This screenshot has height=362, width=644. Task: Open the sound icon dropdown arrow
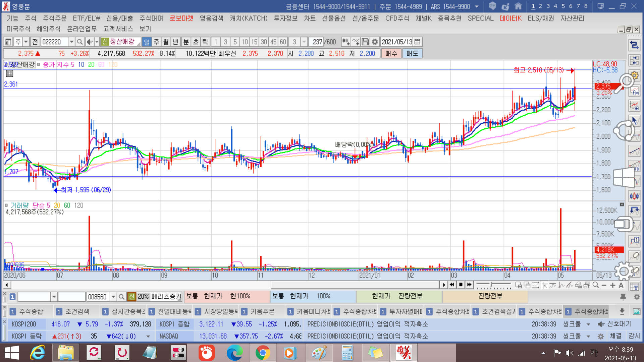[x=97, y=42]
